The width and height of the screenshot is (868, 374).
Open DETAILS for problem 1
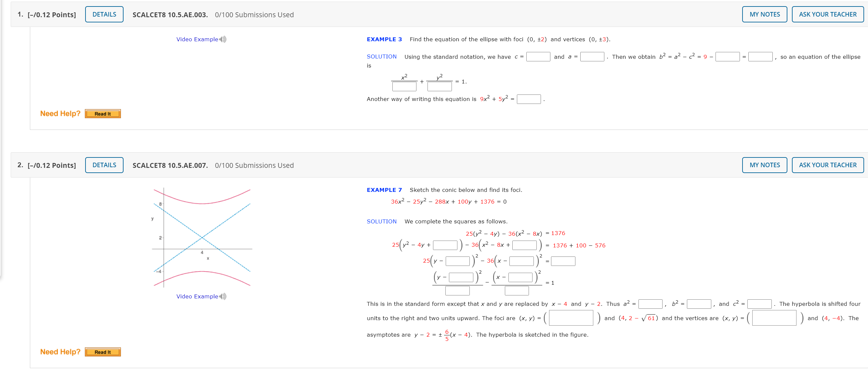tap(104, 14)
